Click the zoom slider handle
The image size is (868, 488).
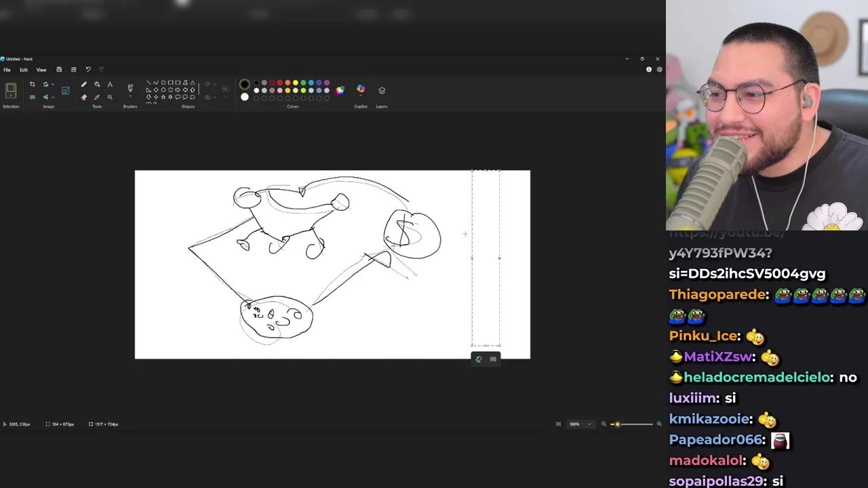[x=617, y=424]
